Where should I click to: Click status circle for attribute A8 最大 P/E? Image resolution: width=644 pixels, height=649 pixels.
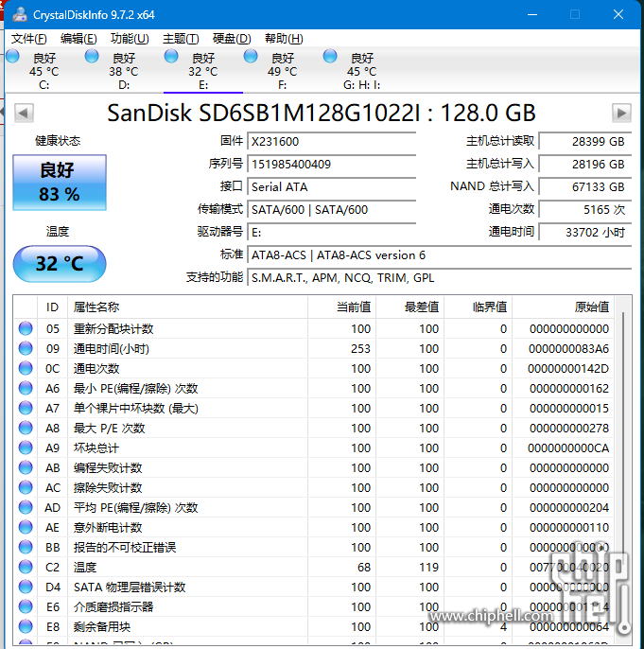tap(26, 428)
